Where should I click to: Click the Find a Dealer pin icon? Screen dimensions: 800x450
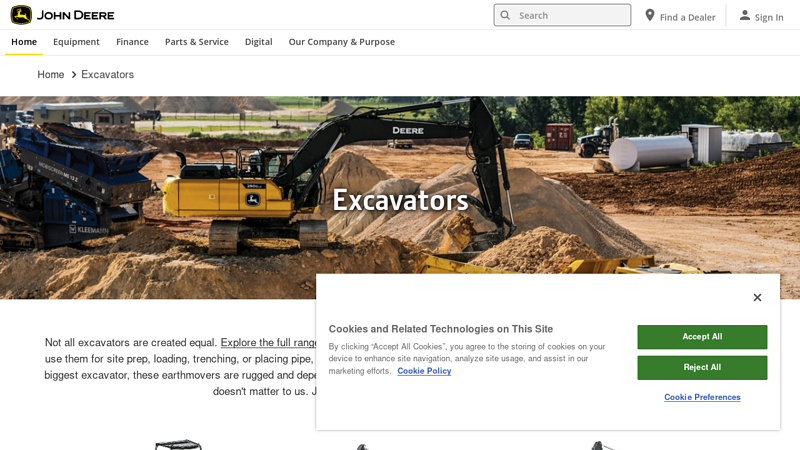pos(649,15)
